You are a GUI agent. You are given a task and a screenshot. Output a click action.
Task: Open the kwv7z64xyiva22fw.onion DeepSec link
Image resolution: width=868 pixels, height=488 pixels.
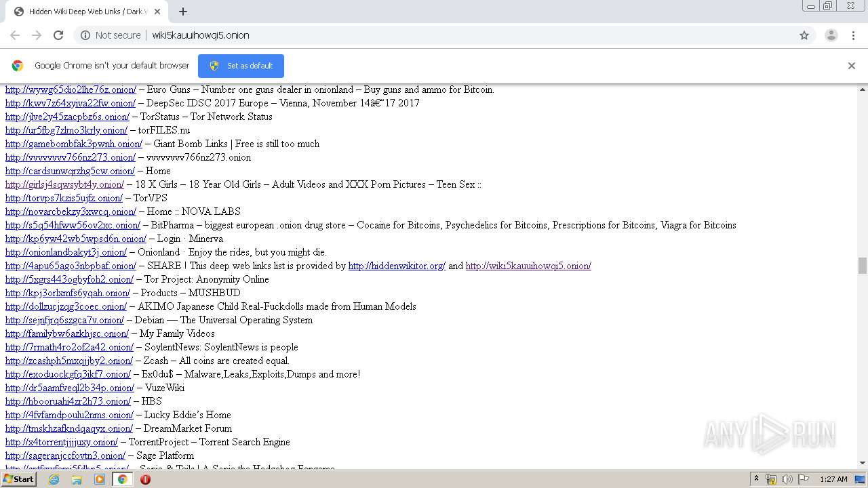point(71,103)
